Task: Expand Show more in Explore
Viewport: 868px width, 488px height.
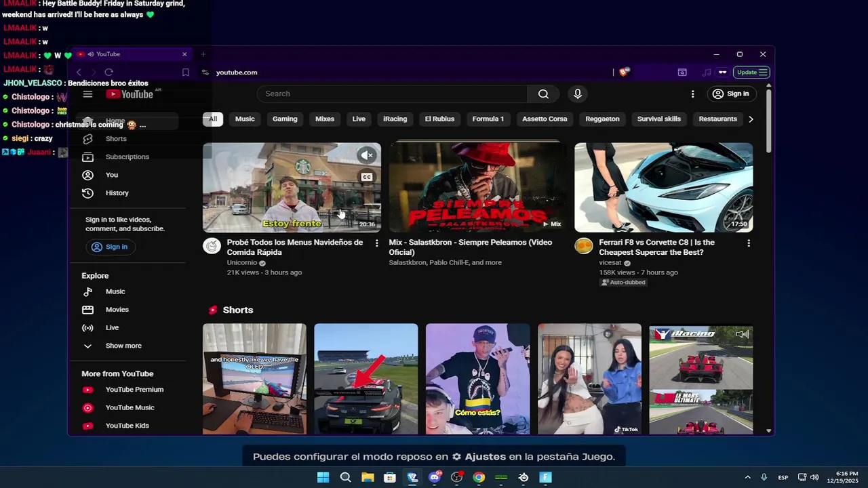Action: (x=126, y=346)
